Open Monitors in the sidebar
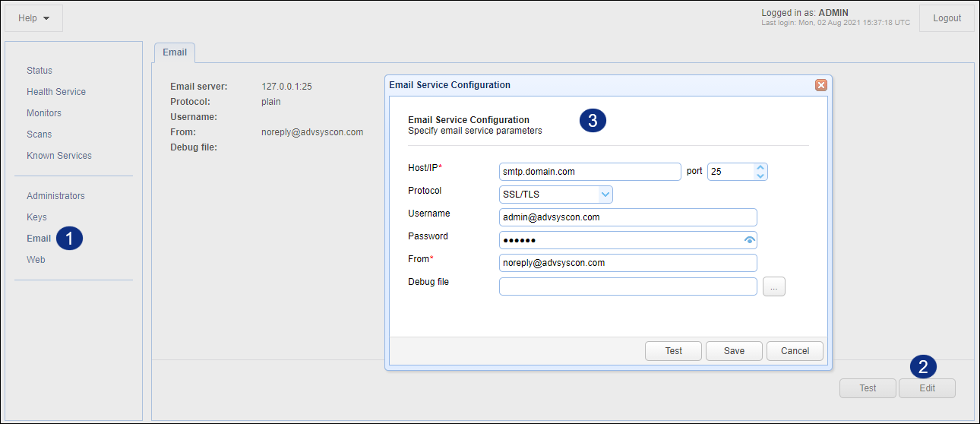This screenshot has height=424, width=980. (x=44, y=113)
